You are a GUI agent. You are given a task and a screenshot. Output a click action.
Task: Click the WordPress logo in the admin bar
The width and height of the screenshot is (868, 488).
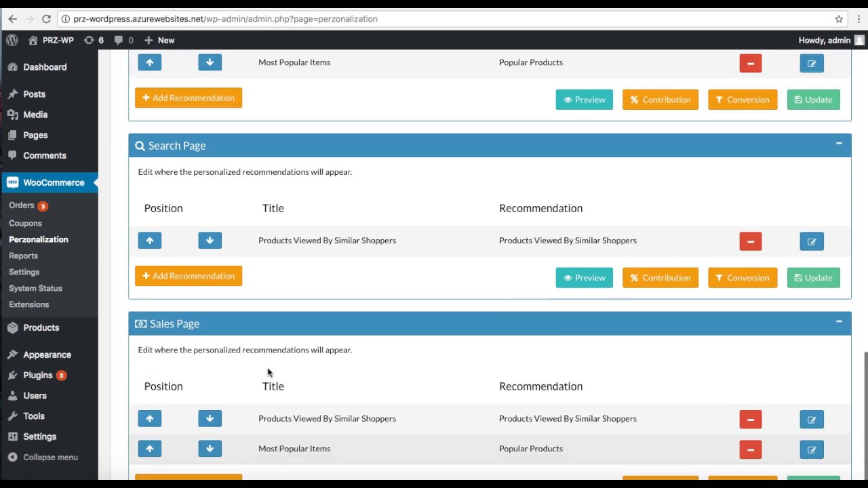pyautogui.click(x=12, y=40)
